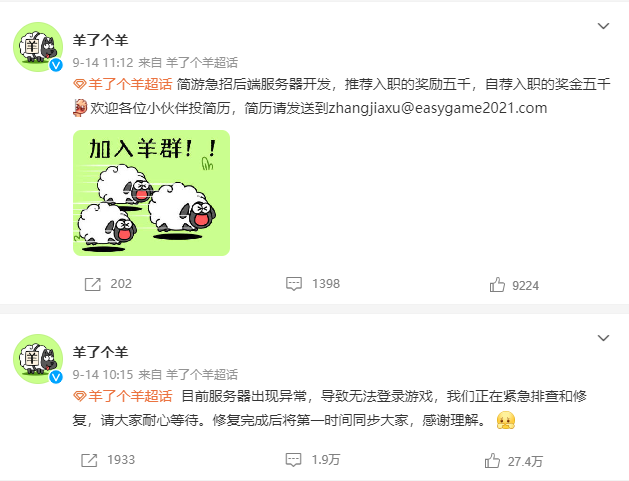This screenshot has width=629, height=481.
Task: Click the 来自 羊了个羊超话 source on the 10:15 post
Action: pos(188,375)
